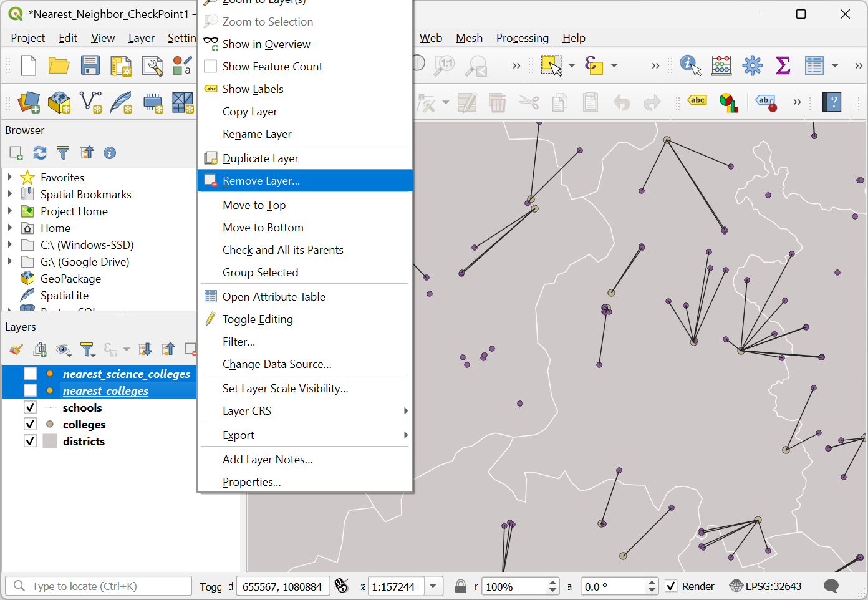Viewport: 868px width, 600px height.
Task: Filter the Browser panel tree
Action: point(63,153)
